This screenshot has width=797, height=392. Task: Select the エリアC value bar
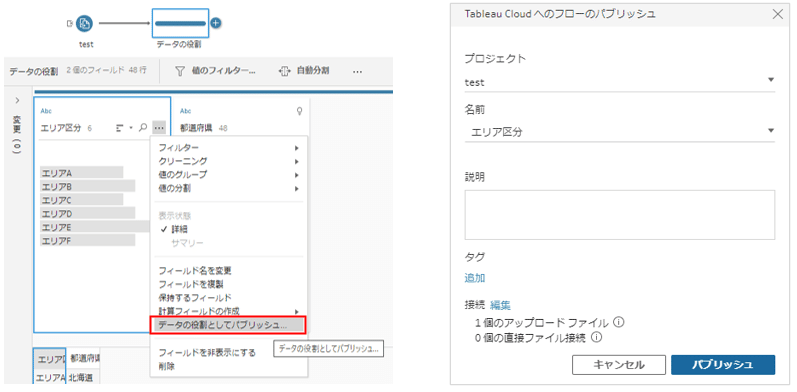pos(81,199)
